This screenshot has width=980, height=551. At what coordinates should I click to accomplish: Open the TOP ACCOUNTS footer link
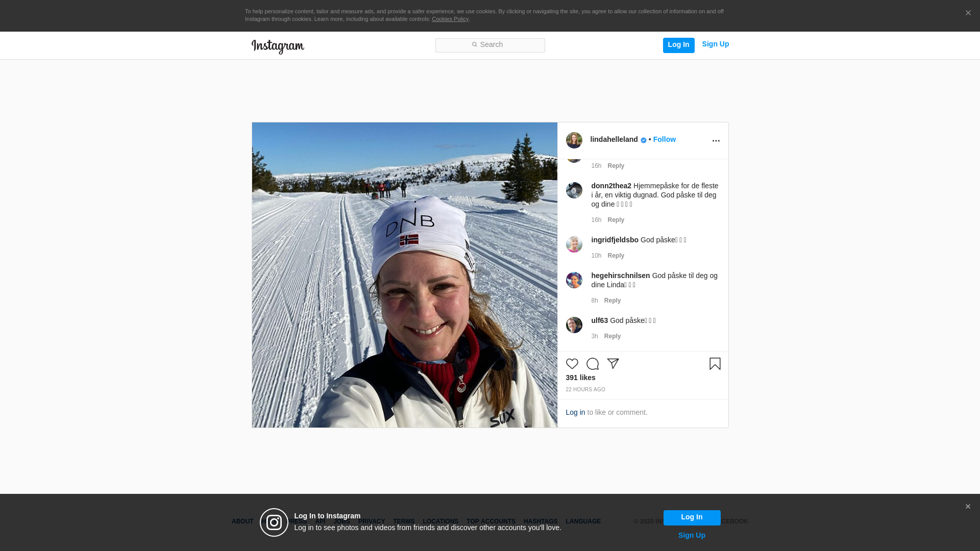pos(491,521)
